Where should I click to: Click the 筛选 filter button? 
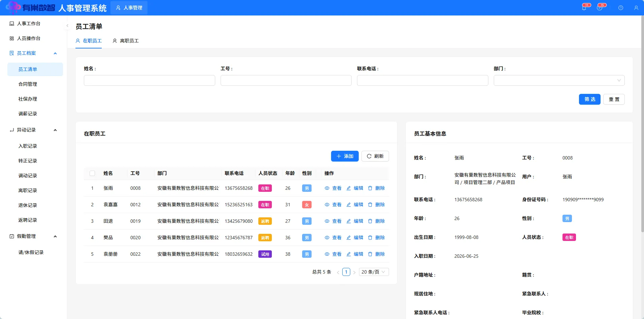click(x=590, y=99)
